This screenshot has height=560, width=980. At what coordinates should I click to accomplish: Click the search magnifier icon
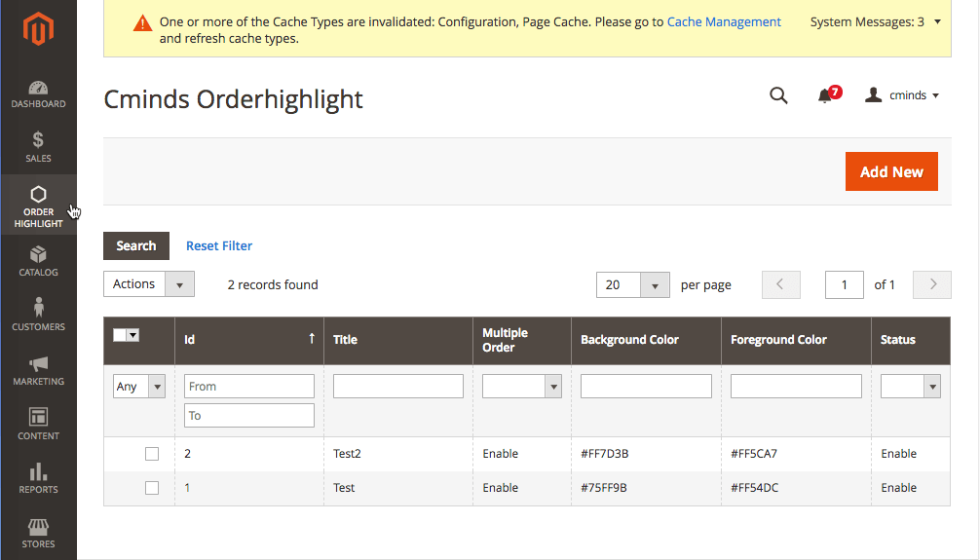pos(778,95)
